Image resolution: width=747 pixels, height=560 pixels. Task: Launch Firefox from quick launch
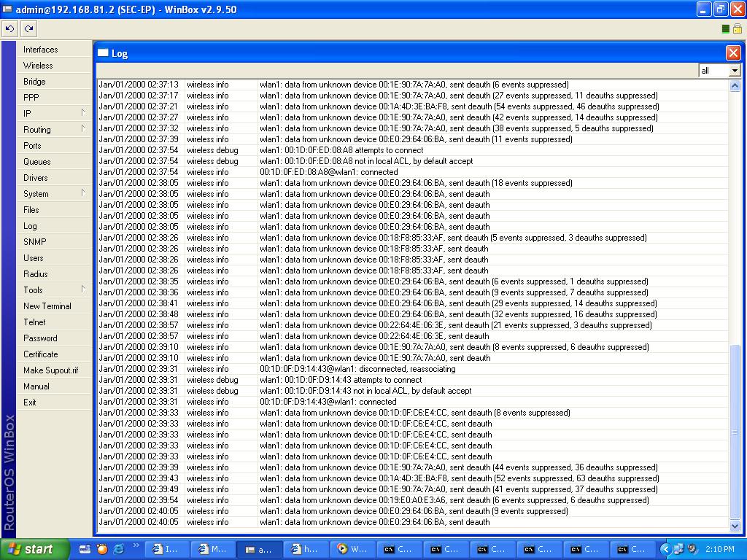point(102,549)
